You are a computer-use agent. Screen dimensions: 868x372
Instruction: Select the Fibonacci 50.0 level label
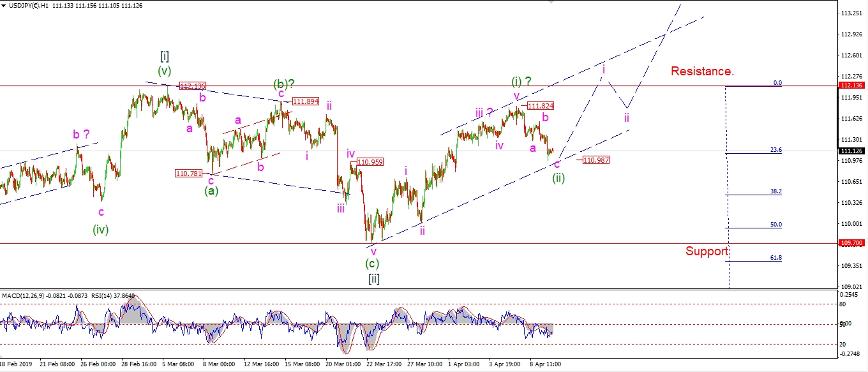coord(776,225)
